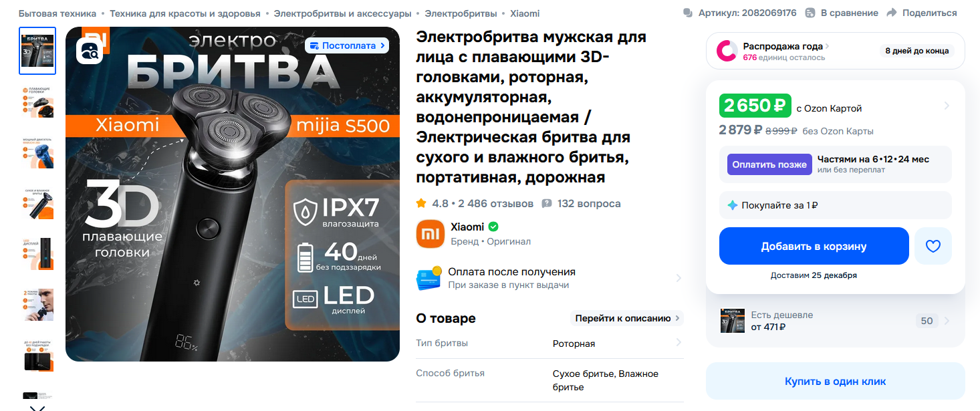Click Купить в один клик button
Viewport: 980px width, 411px height.
pyautogui.click(x=835, y=381)
